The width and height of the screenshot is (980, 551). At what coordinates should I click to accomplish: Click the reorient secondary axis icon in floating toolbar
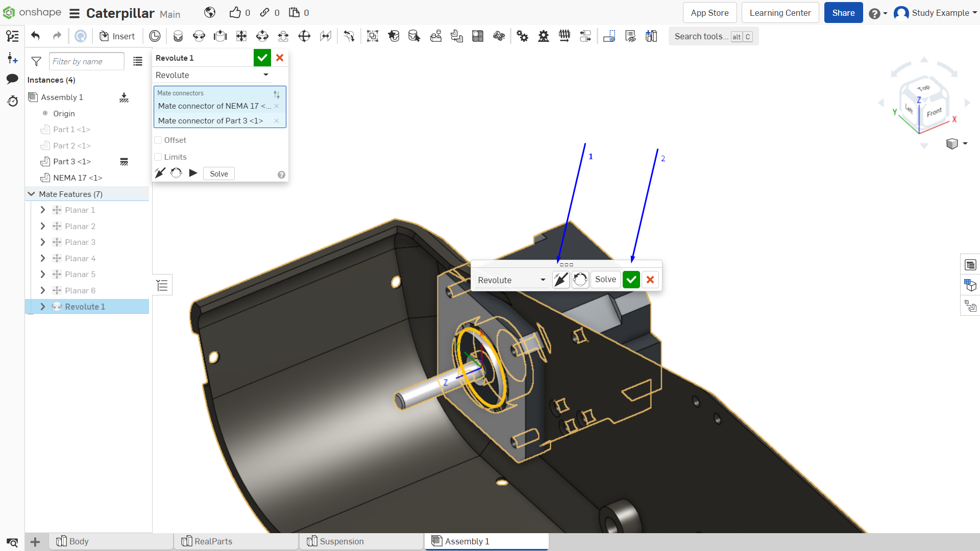580,280
